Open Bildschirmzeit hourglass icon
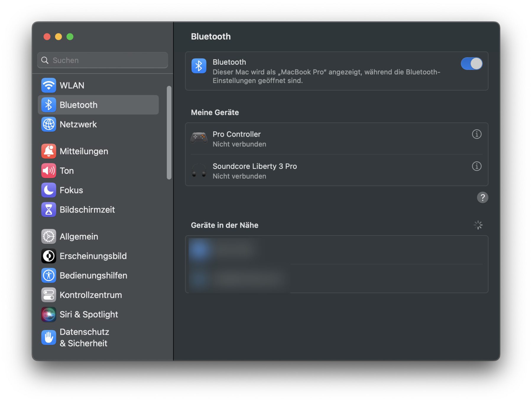 coord(48,210)
